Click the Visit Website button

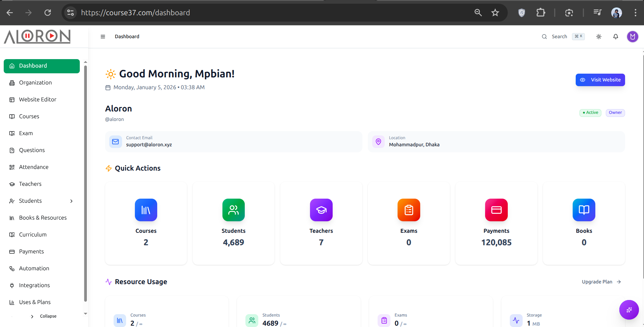[600, 80]
